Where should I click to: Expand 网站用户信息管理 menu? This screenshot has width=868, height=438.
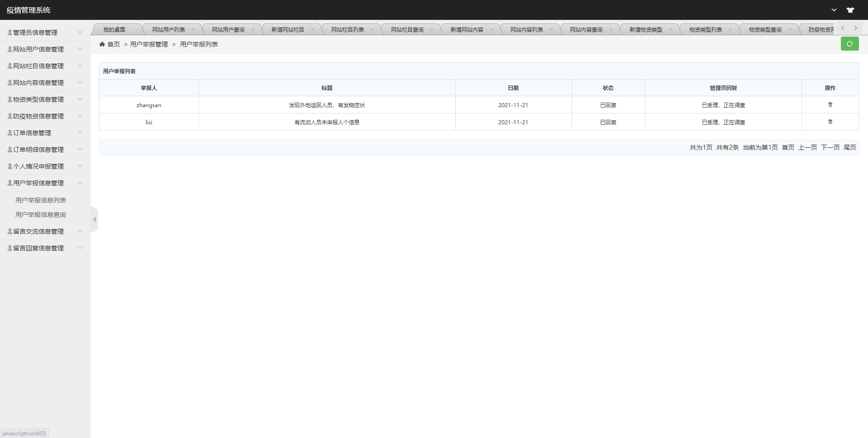click(x=45, y=49)
